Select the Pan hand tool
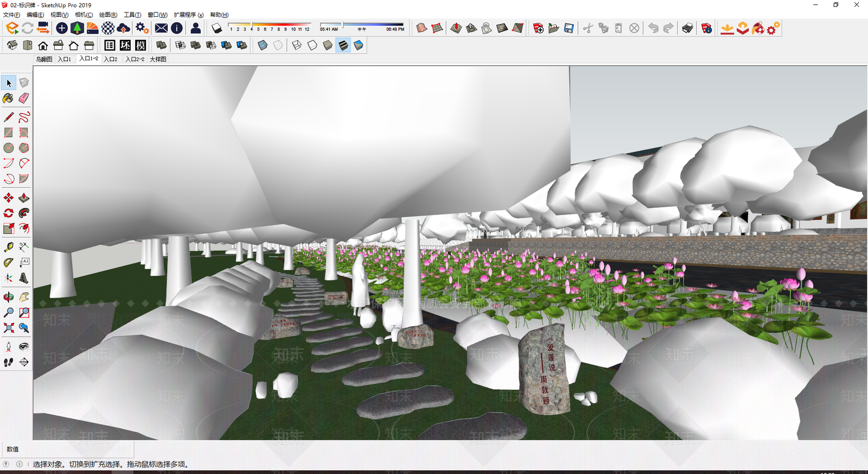Screen dimensions: 868x474 pos(24,297)
